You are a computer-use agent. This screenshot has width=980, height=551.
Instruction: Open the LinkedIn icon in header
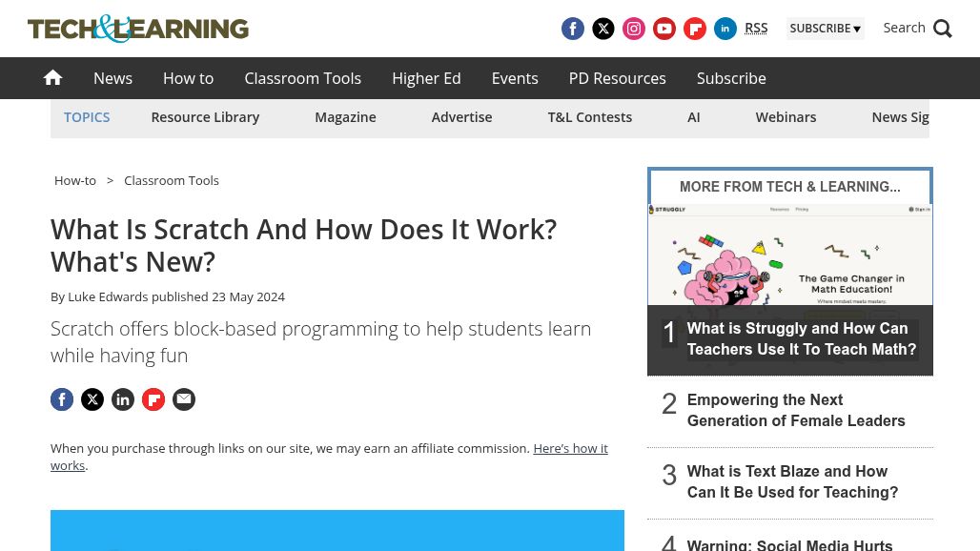pyautogui.click(x=725, y=29)
